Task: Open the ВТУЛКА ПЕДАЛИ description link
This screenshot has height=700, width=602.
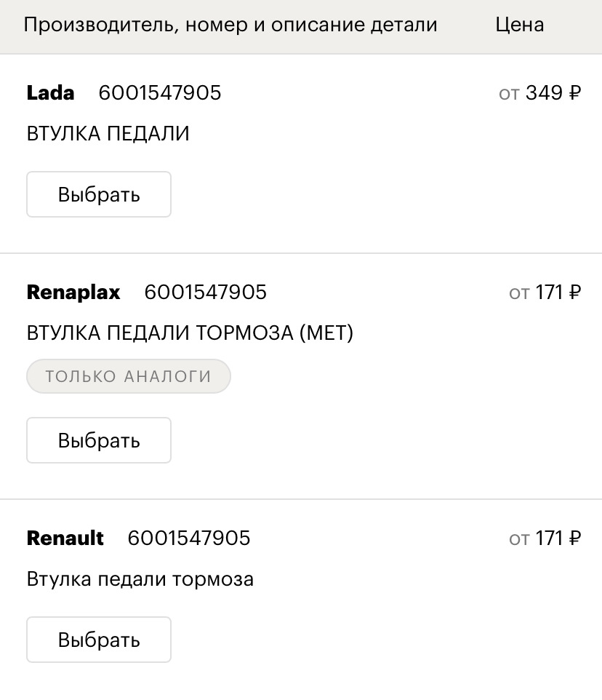Action: (x=108, y=133)
